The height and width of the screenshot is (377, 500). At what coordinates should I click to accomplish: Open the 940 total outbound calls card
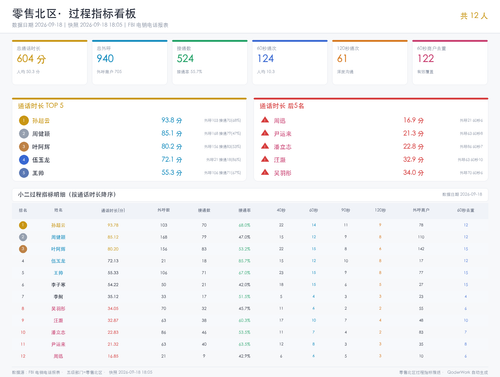130,62
